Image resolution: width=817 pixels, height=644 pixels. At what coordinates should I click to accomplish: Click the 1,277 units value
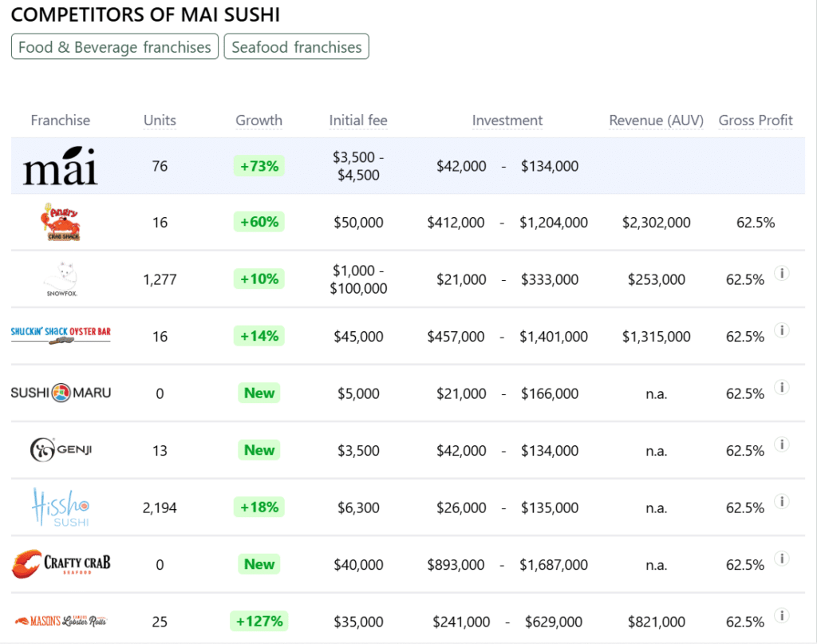pos(160,280)
